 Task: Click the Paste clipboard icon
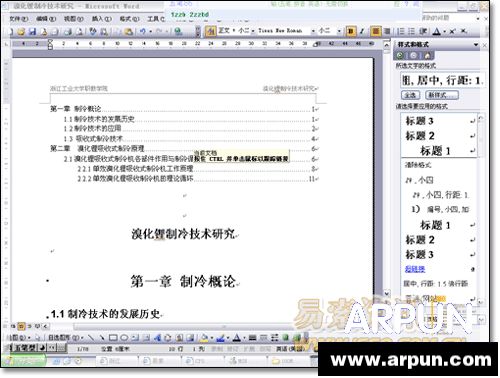(129, 32)
